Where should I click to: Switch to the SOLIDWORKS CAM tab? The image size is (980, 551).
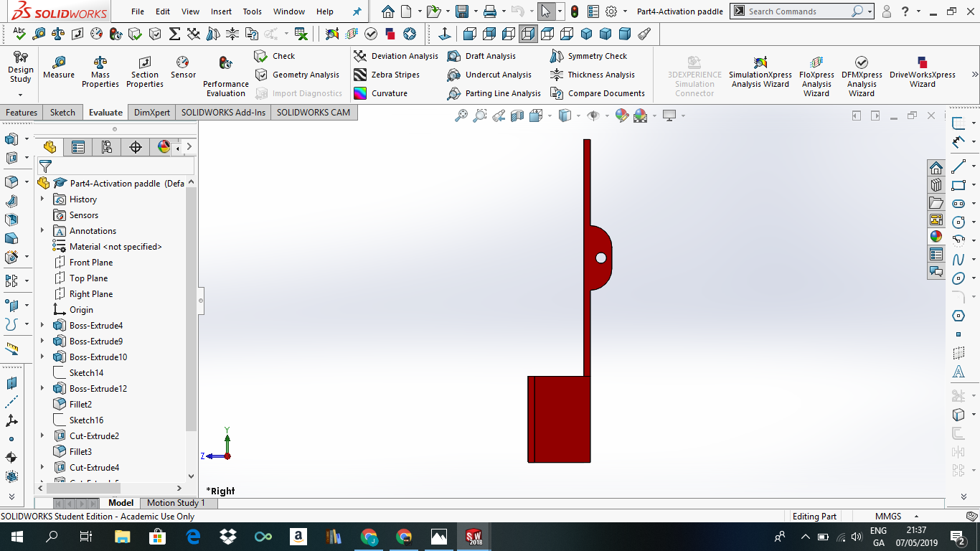pyautogui.click(x=314, y=112)
